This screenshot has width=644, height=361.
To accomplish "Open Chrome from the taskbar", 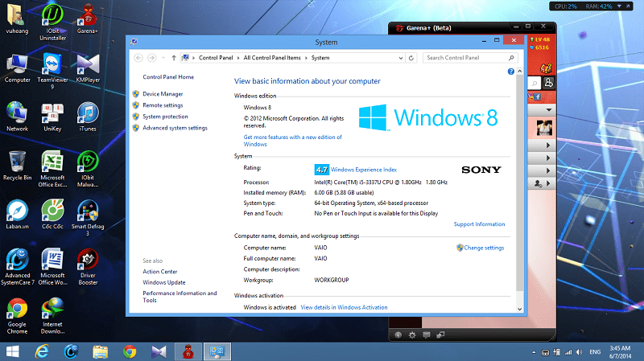I will (x=130, y=351).
